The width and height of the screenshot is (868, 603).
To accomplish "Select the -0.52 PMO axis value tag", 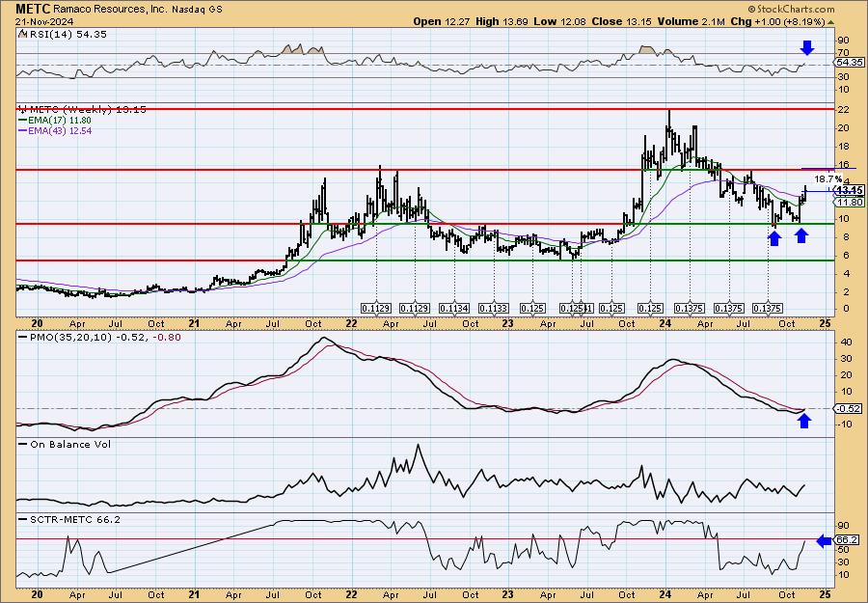I will 849,409.
